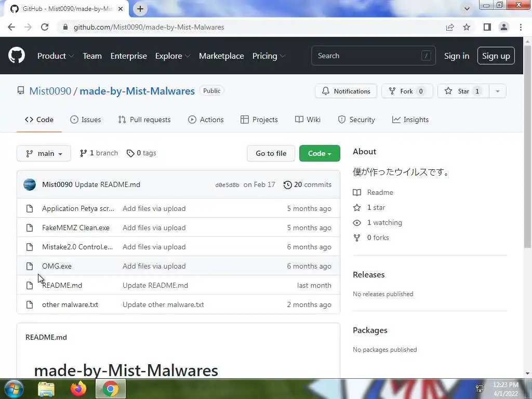Open the Chrome three-dot menu
Screen dimensions: 532x399
pos(521,27)
